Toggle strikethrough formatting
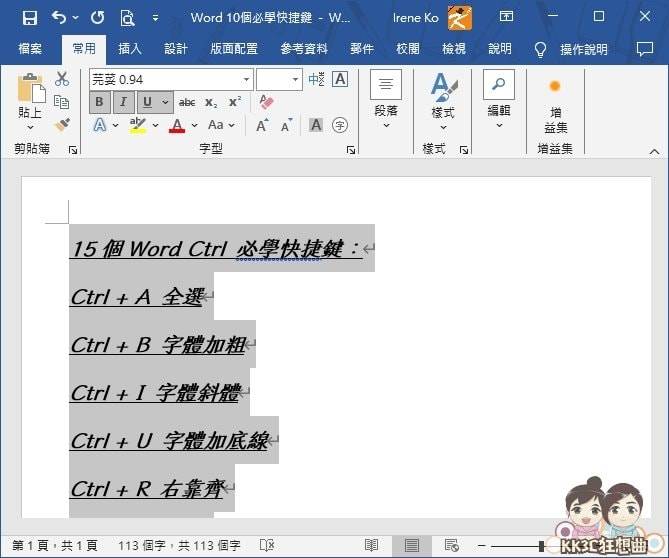This screenshot has width=669, height=558. (x=187, y=102)
